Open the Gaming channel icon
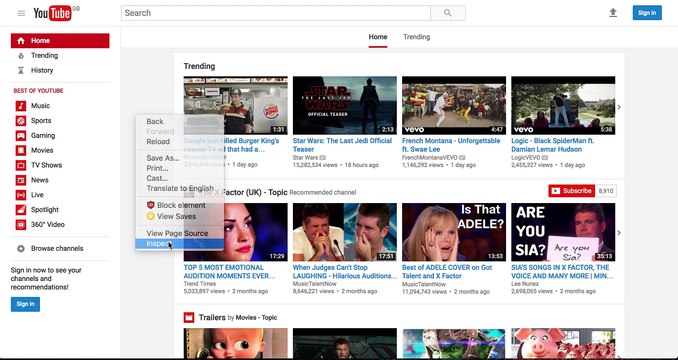Viewport: 678px width, 360px height. point(21,135)
